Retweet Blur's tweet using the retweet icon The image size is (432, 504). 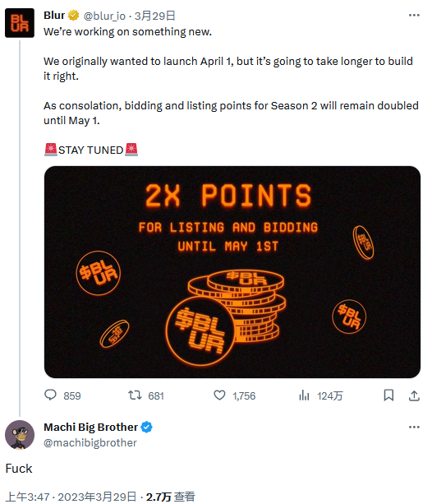point(135,395)
